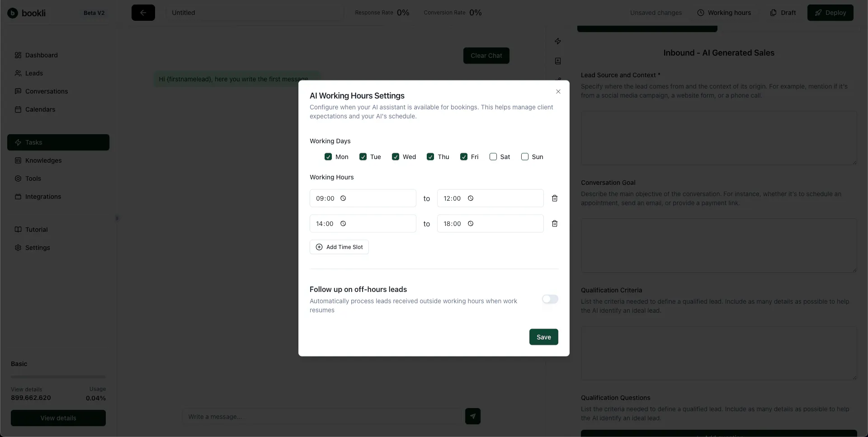Click the Knowledges book icon
The height and width of the screenshot is (437, 868).
(x=18, y=160)
